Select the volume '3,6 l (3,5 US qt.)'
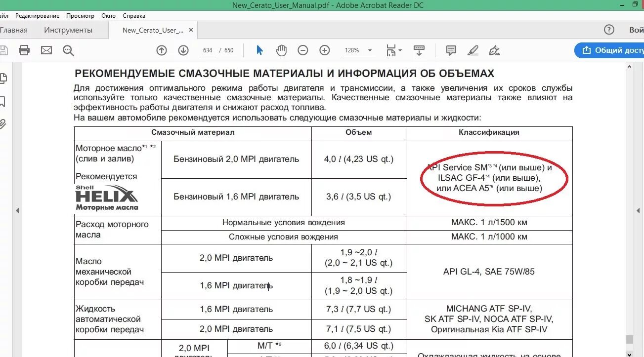 [358, 197]
